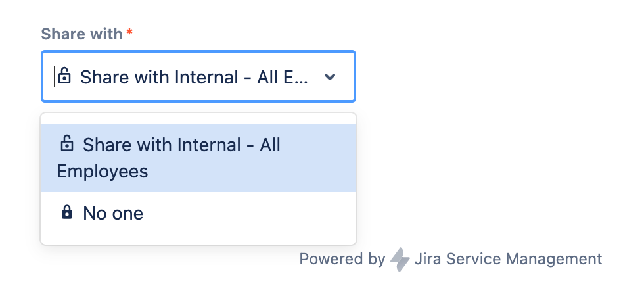Click the Jira Service Management bolt logo
644x284 pixels.
pyautogui.click(x=400, y=259)
